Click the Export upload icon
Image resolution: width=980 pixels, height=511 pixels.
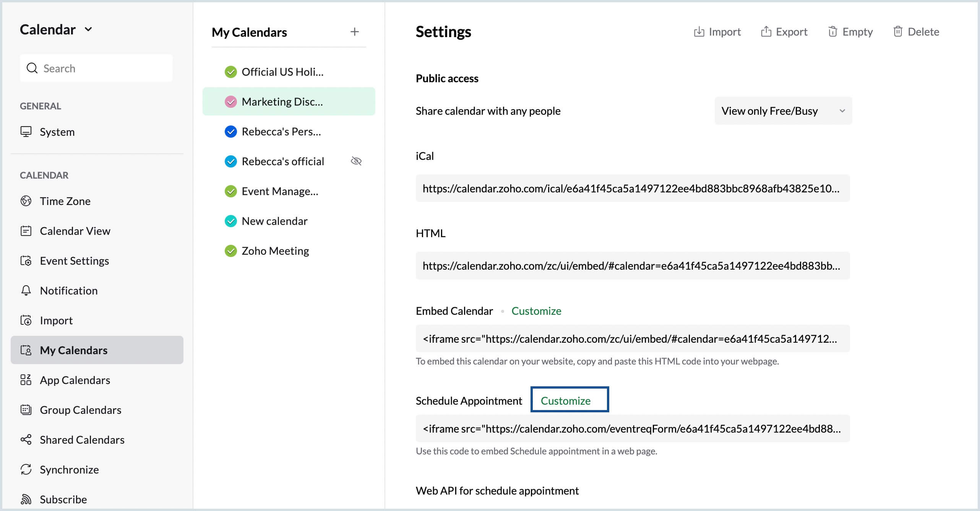(x=766, y=32)
